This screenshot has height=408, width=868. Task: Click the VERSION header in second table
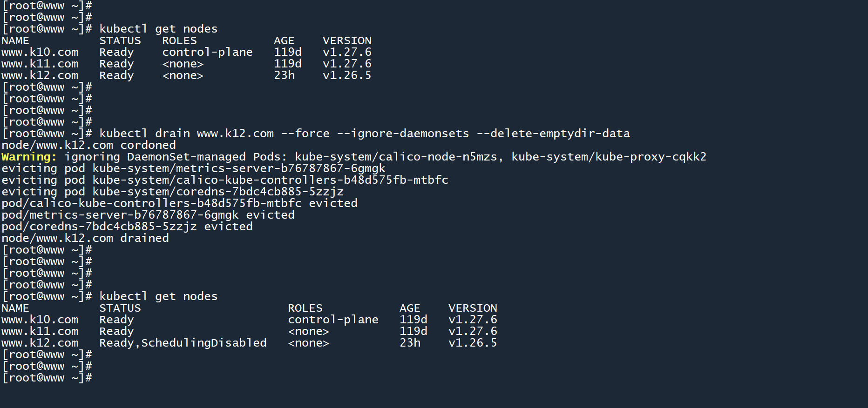473,308
